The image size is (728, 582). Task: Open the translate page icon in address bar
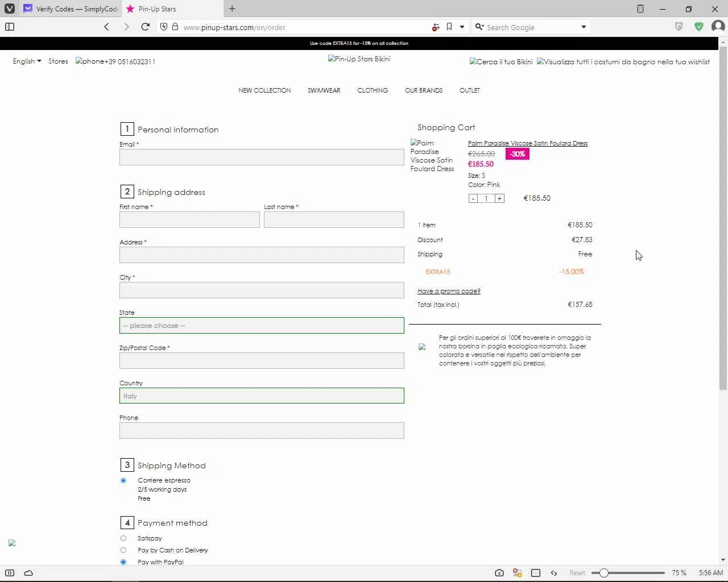point(436,27)
